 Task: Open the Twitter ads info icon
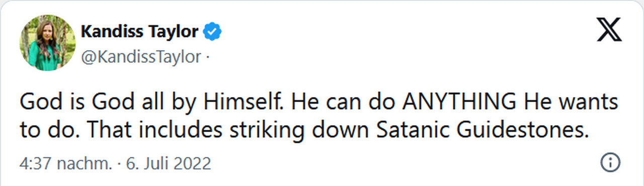point(611,162)
